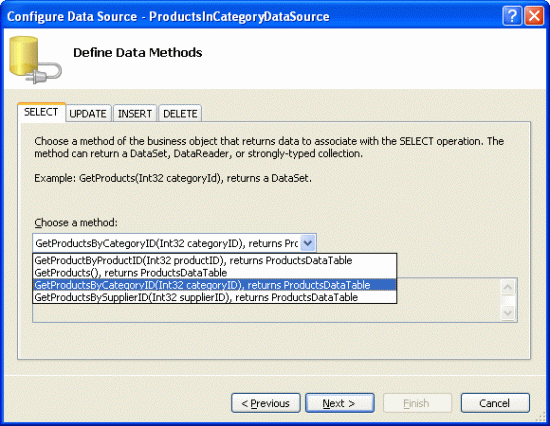This screenshot has height=426, width=550.
Task: Proceed with the Next button
Action: pyautogui.click(x=340, y=403)
